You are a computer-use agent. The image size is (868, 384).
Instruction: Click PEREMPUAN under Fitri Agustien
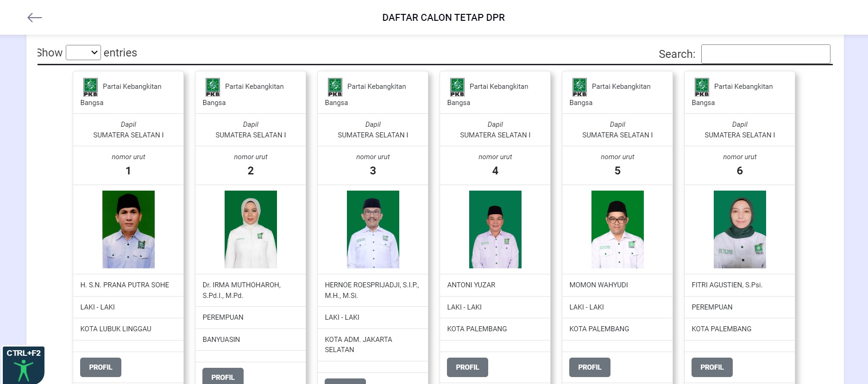712,307
